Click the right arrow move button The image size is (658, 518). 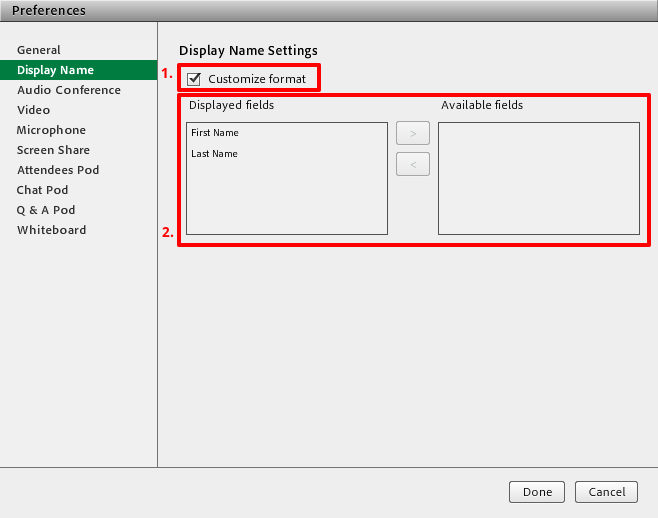coord(413,134)
